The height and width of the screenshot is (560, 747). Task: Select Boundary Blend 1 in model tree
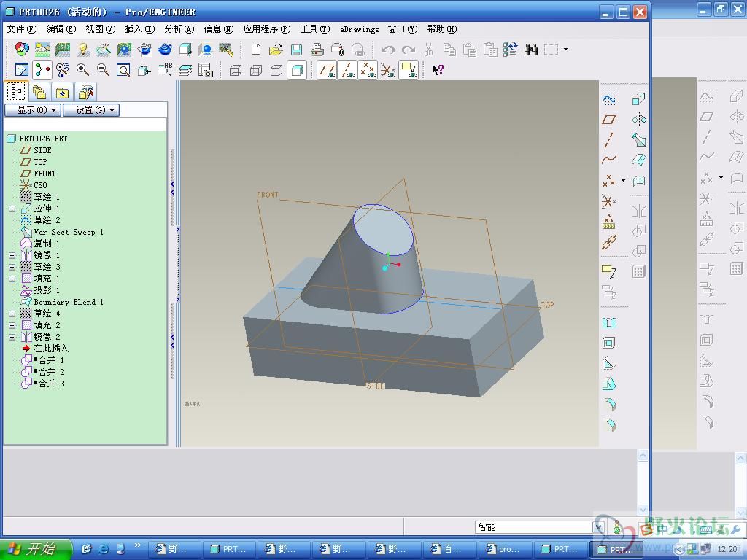point(68,302)
